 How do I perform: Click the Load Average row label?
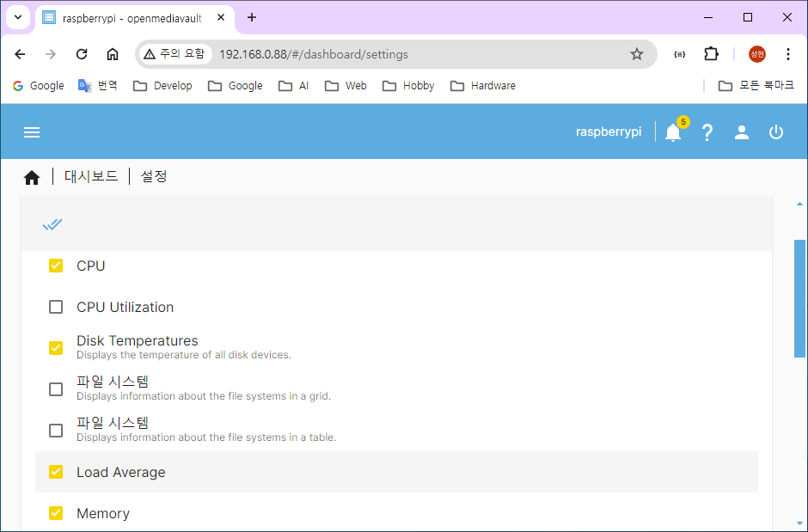tap(121, 472)
